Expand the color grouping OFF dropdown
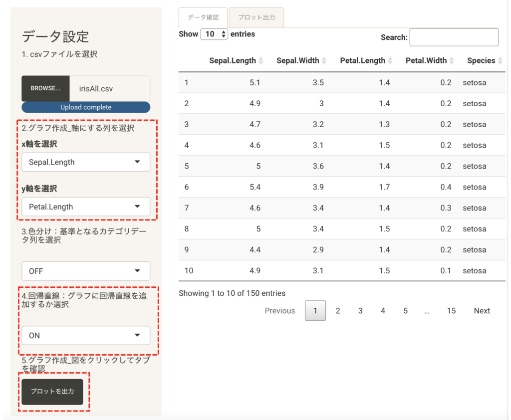 (x=86, y=271)
